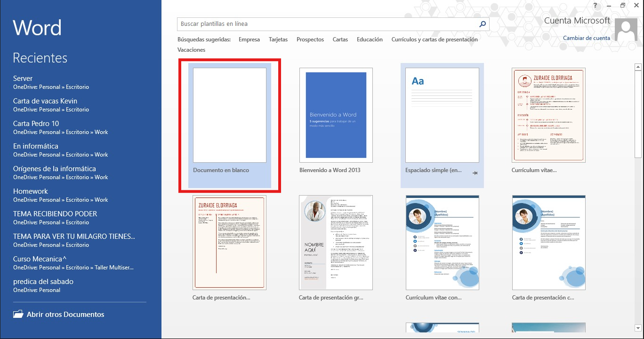
Task: Open the Currículos y cartas de presentación category
Action: tap(434, 39)
